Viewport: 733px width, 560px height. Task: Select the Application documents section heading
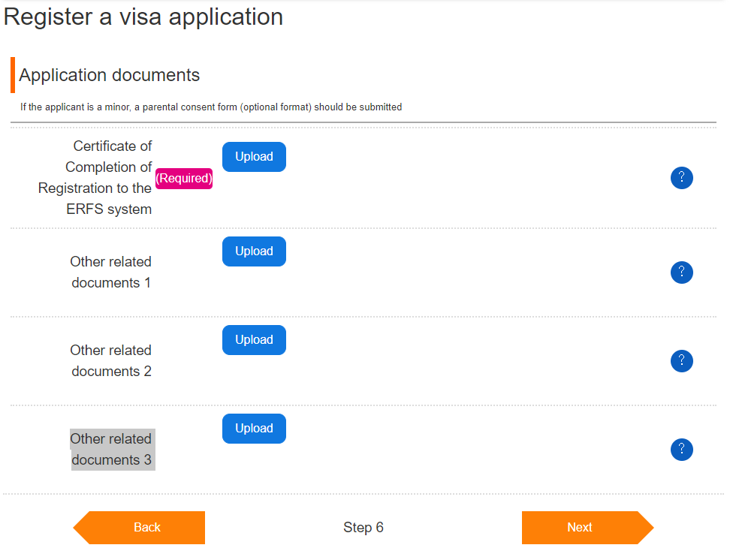point(111,75)
